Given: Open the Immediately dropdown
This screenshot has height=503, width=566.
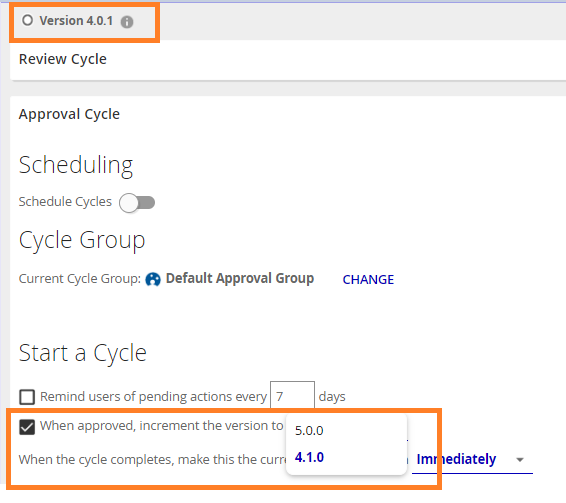Looking at the screenshot, I should click(472, 460).
